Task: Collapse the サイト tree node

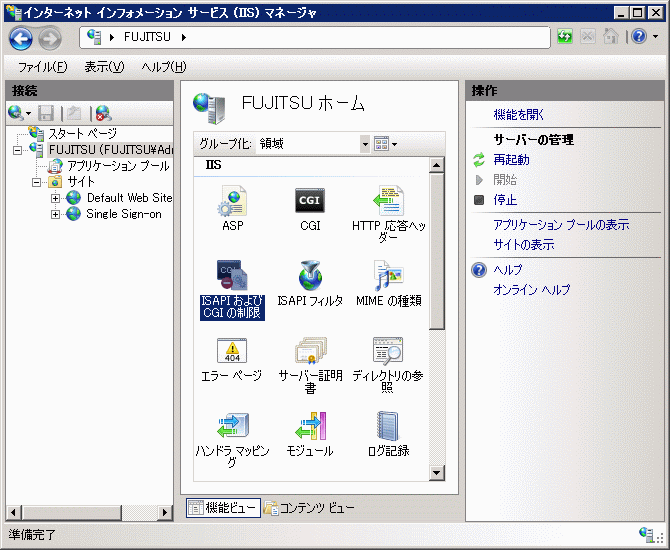Action: point(37,182)
